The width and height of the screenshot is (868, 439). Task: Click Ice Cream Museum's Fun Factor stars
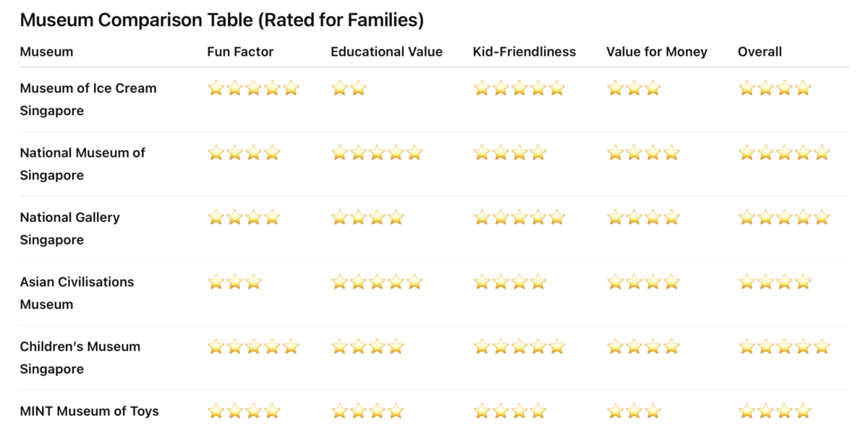[253, 89]
